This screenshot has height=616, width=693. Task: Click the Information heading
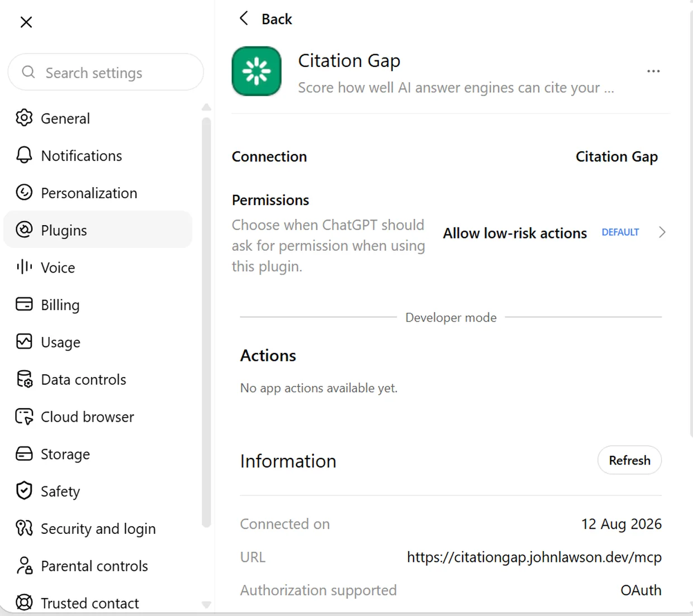click(x=288, y=461)
